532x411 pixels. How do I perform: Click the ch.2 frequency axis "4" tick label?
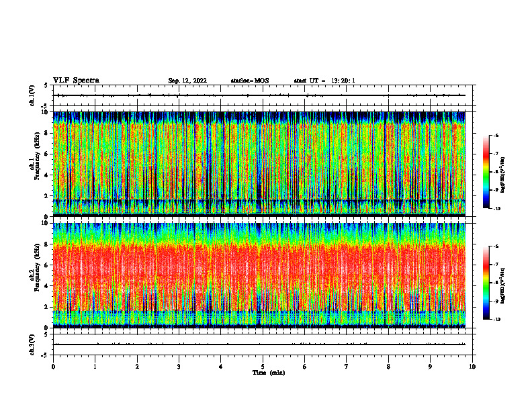(x=47, y=286)
